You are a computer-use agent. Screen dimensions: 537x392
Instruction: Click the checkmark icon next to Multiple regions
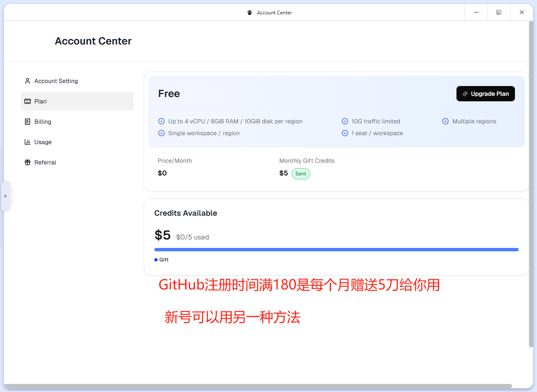click(445, 121)
